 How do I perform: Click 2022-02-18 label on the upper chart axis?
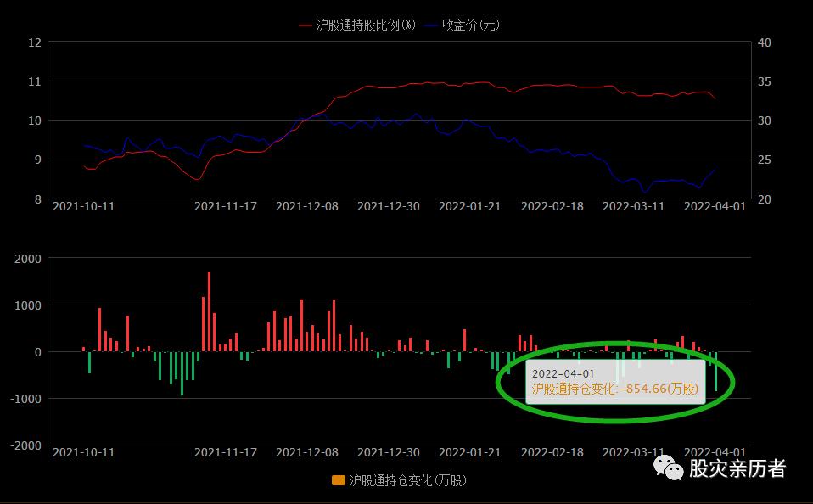point(552,206)
